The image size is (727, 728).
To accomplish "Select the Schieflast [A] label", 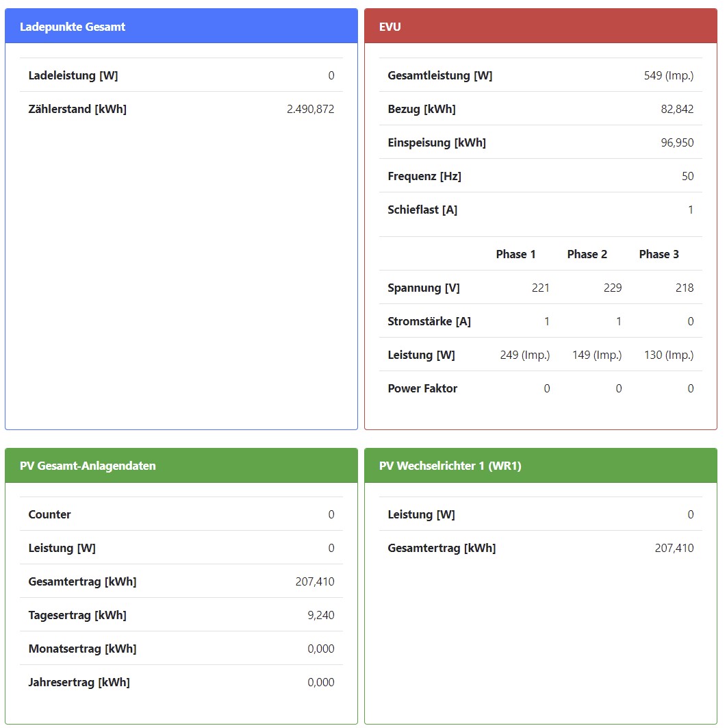I will [x=422, y=210].
